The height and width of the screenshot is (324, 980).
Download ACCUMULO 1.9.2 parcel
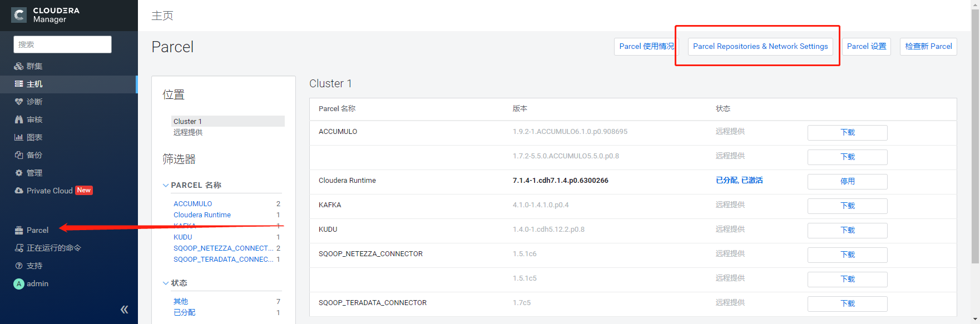tap(848, 133)
